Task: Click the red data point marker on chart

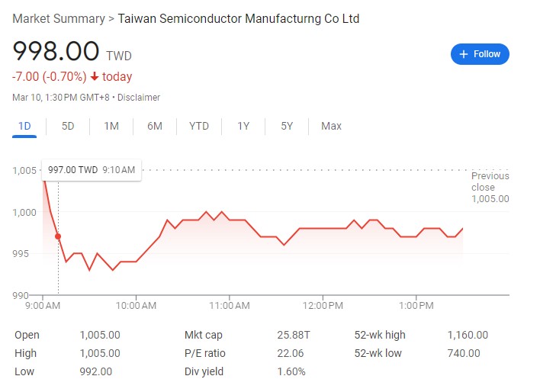Action: click(58, 236)
